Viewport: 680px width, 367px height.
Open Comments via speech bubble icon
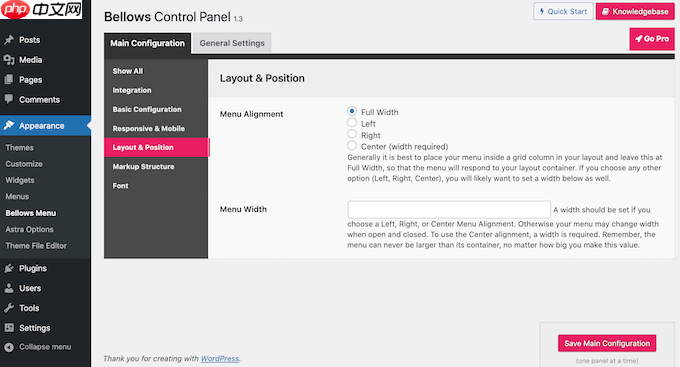click(x=9, y=99)
